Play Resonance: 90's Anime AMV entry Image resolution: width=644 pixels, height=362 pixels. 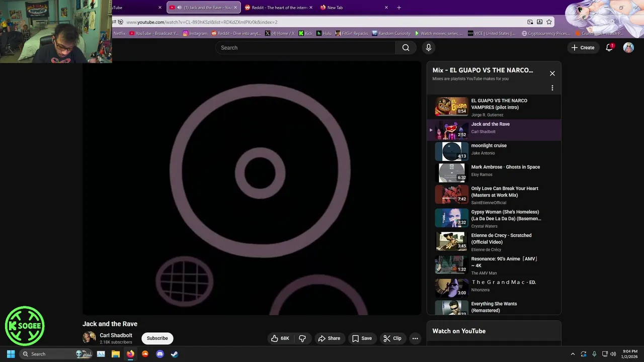494,265
